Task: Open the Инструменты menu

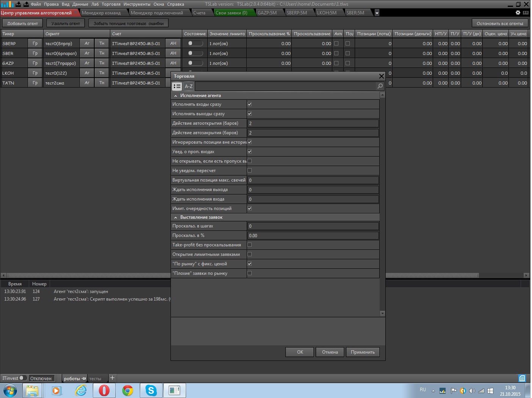Action: point(137,4)
